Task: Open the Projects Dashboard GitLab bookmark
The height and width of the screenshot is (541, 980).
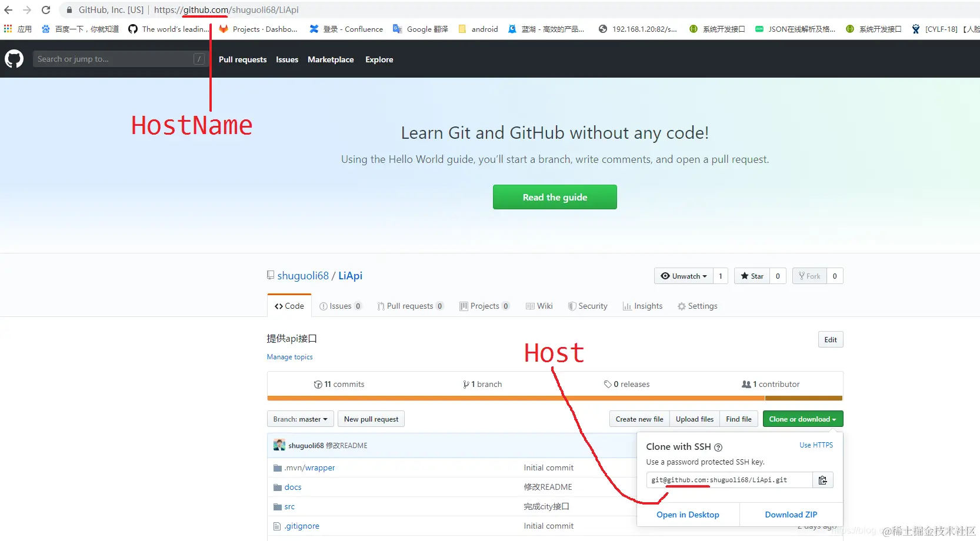Action: click(x=258, y=29)
